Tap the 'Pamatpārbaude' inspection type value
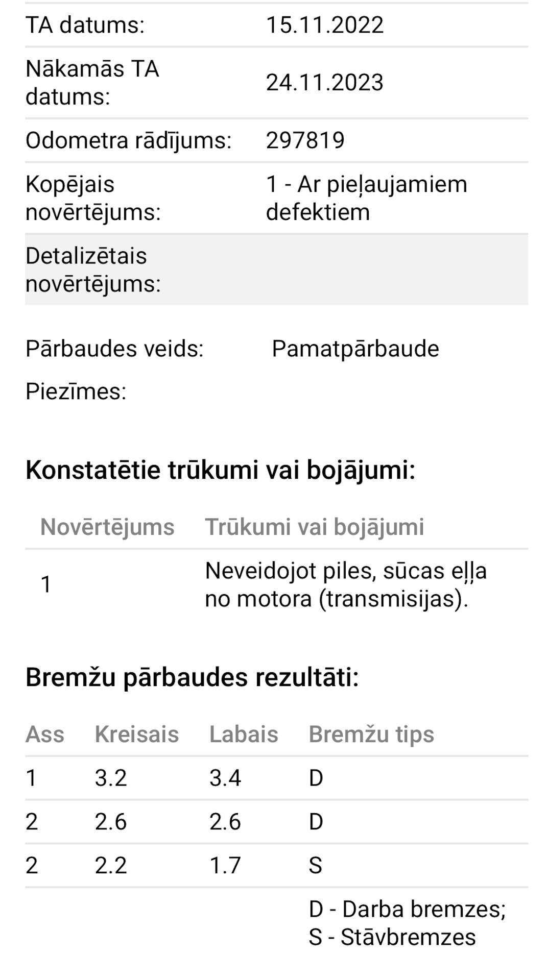Screen dimensions: 547x980 coord(355,349)
